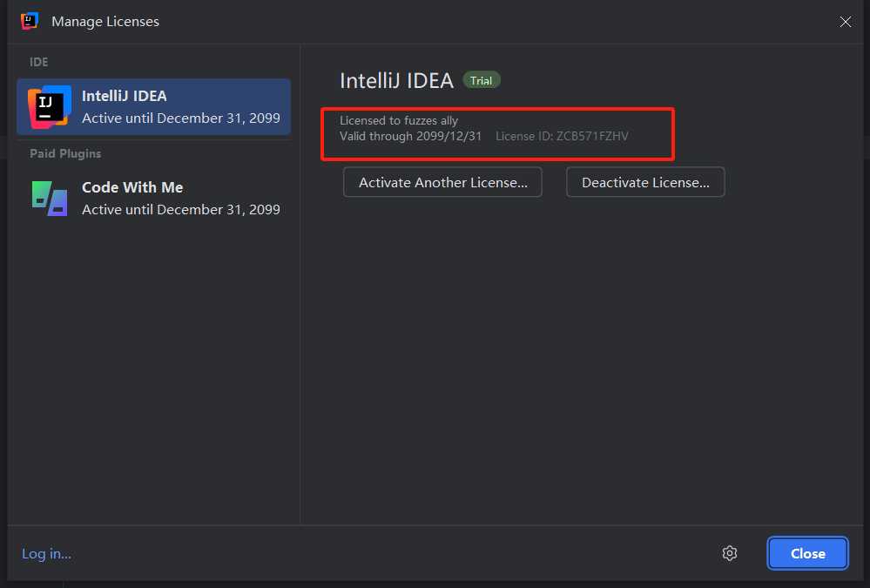Viewport: 870px width, 588px height.
Task: Close the dialog with the X icon
Action: coord(845,22)
